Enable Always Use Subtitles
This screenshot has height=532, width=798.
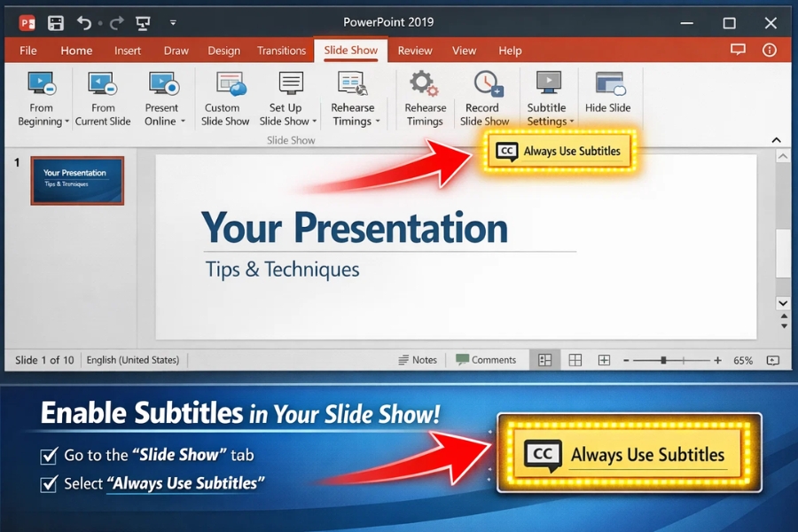tap(559, 151)
